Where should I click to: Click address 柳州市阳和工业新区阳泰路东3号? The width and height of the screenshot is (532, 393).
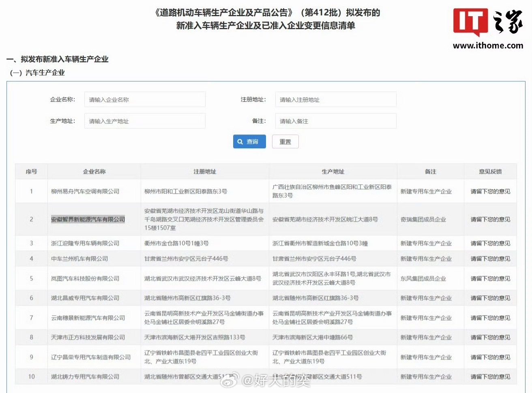tap(186, 191)
